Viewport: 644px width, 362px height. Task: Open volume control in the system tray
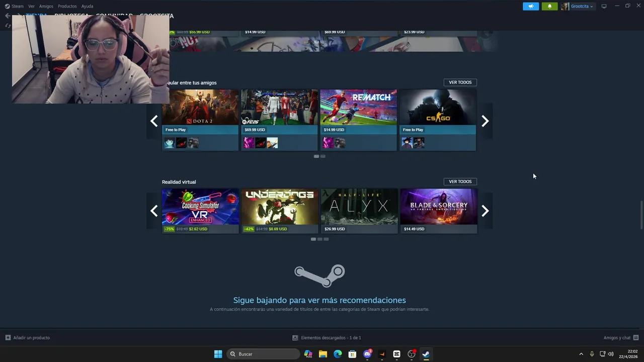pos(611,354)
